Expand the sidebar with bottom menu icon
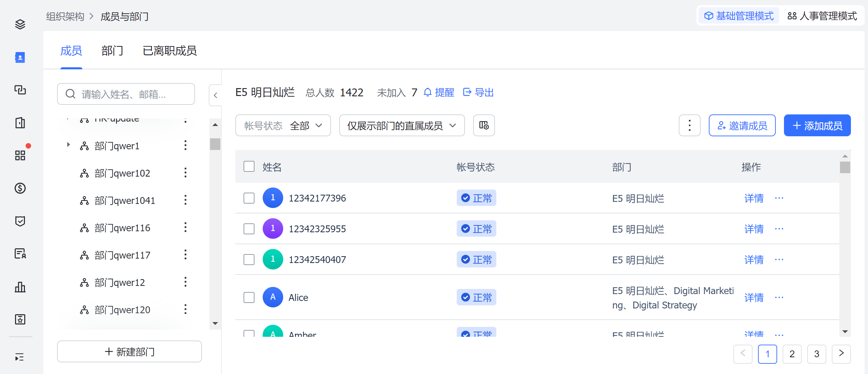The height and width of the screenshot is (374, 868). coord(19,357)
